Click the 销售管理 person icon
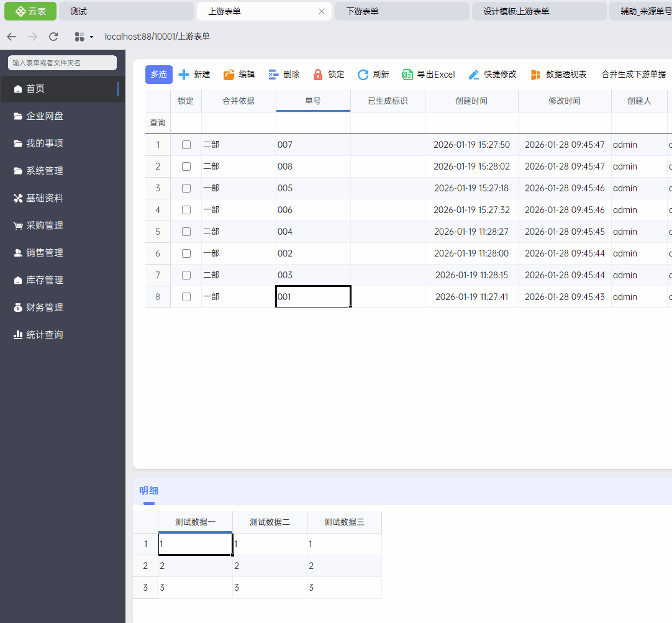This screenshot has width=672, height=623. [x=17, y=253]
